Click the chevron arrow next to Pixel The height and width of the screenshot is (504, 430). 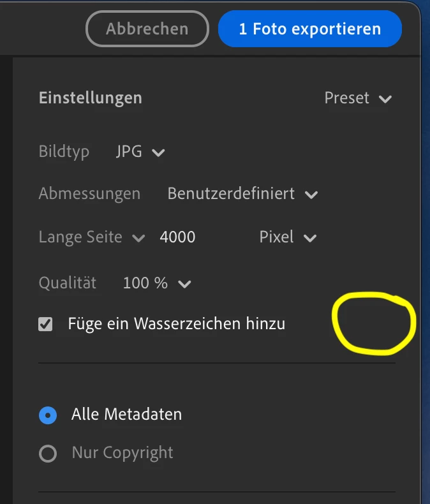click(310, 238)
